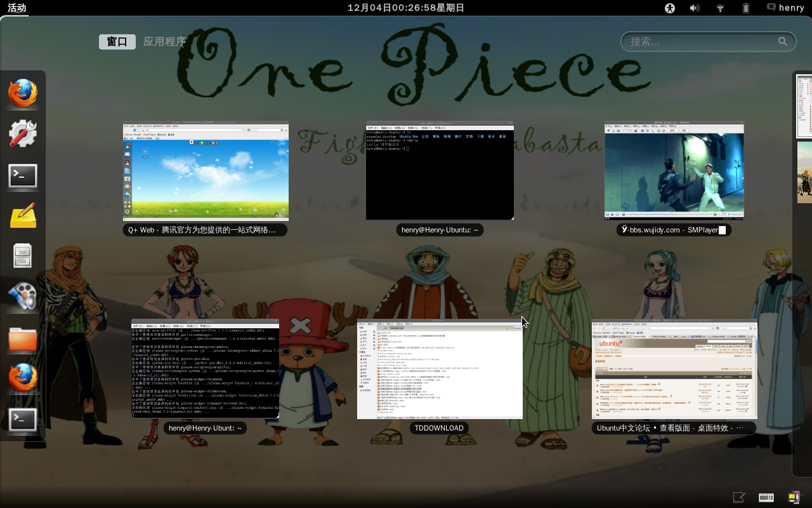Screen dimensions: 812x508
Task: Select the Ubuntu中文论坛 browser window thumbnail
Action: [x=674, y=370]
